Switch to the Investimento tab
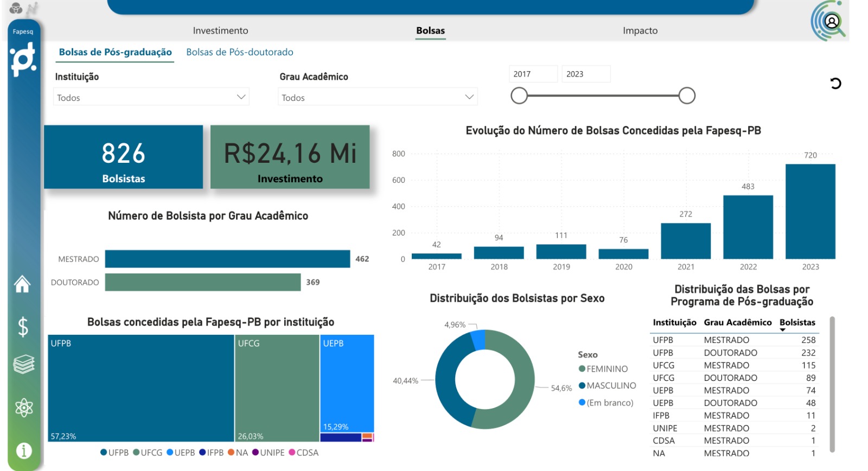Image resolution: width=868 pixels, height=471 pixels. (220, 31)
